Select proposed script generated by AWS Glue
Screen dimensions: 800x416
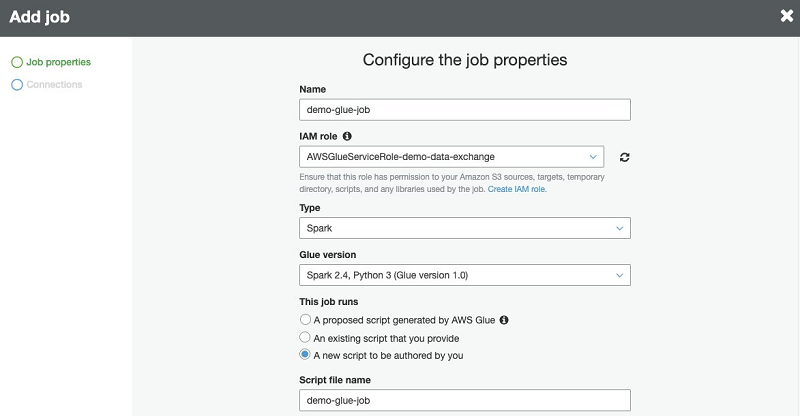coord(306,320)
